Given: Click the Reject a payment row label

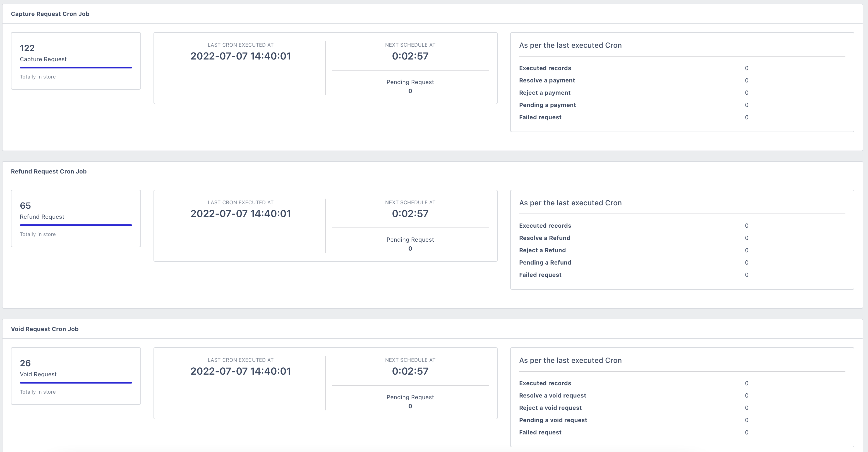Looking at the screenshot, I should [545, 93].
